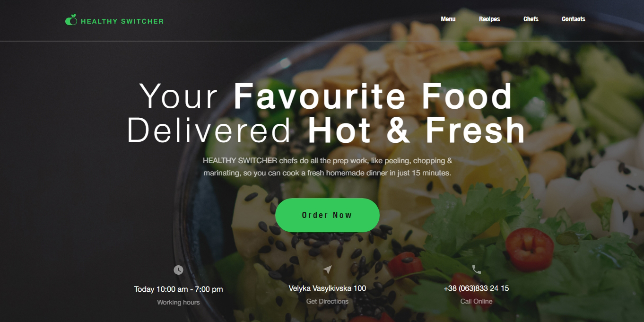Open the Chefs navigation link
Viewport: 644px width, 322px height.
[x=531, y=19]
